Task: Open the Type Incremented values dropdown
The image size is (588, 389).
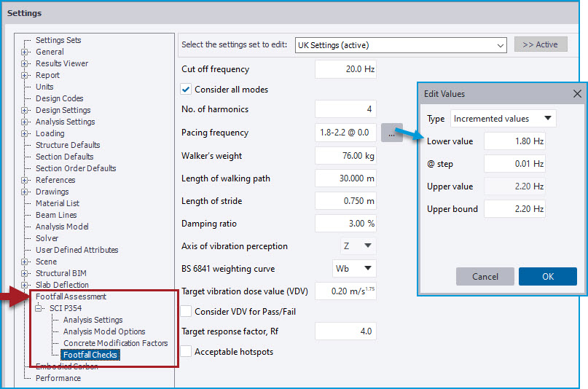Action: click(503, 118)
